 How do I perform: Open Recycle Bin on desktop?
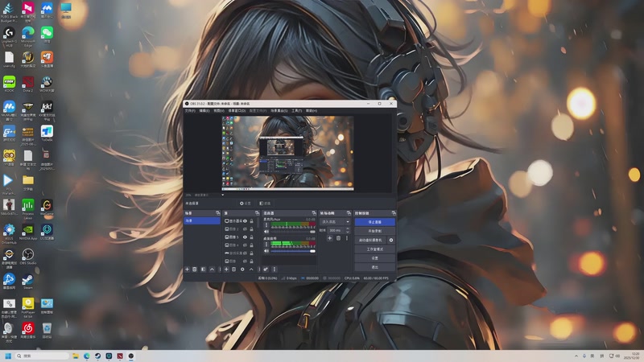(47, 331)
